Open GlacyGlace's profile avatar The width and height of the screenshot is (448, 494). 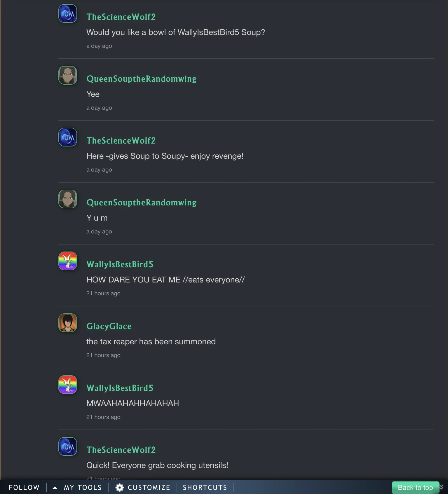68,323
